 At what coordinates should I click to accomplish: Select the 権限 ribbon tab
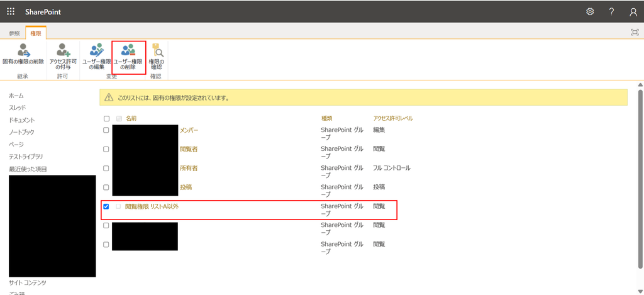pyautogui.click(x=36, y=33)
